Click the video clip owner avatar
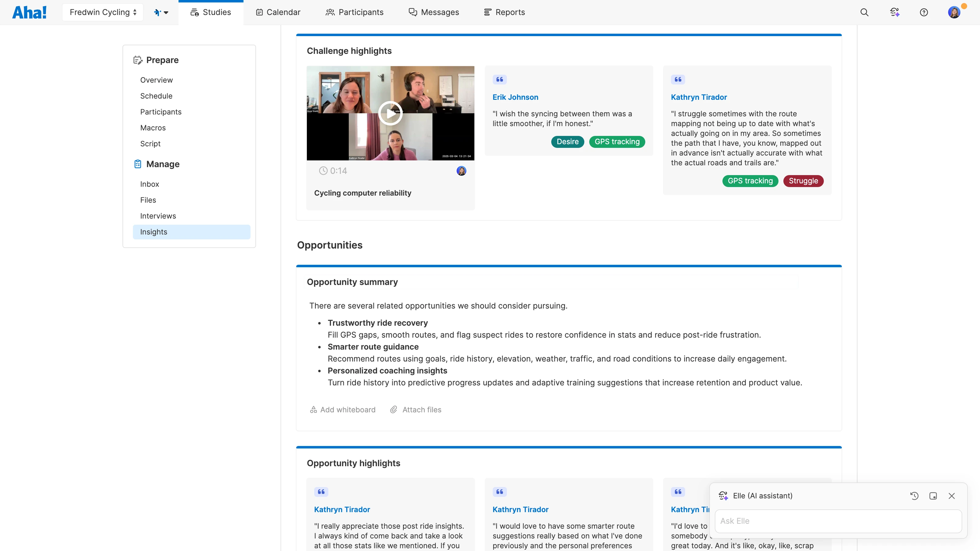Image resolution: width=980 pixels, height=551 pixels. (x=461, y=171)
